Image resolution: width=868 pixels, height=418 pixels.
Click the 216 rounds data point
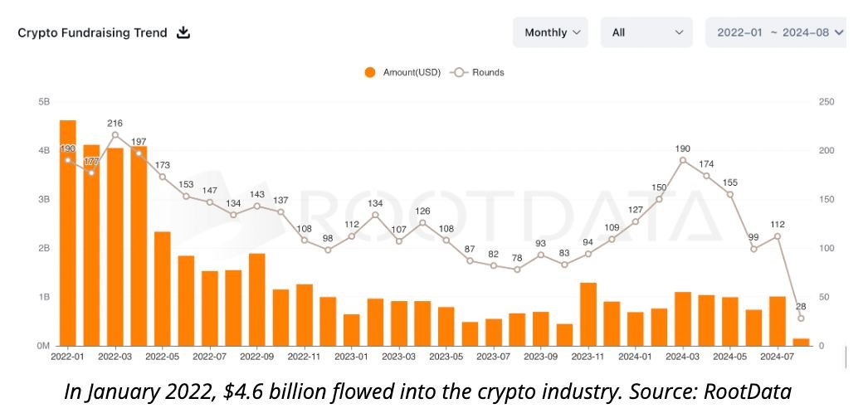point(115,134)
